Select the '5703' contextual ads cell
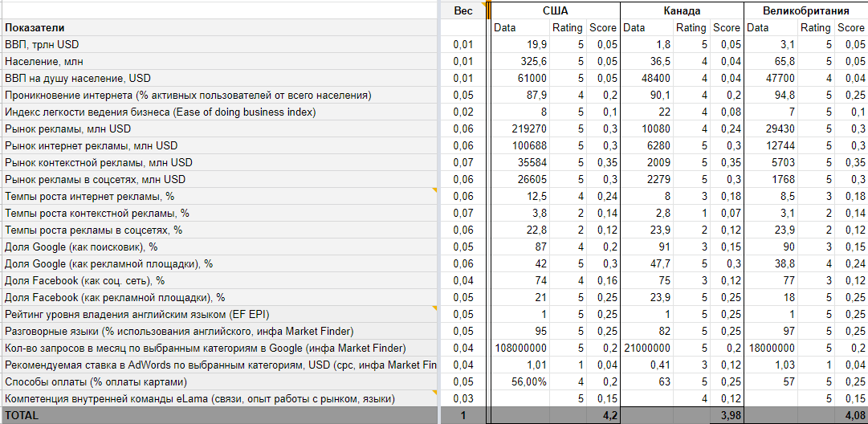868x424 pixels. click(x=771, y=163)
